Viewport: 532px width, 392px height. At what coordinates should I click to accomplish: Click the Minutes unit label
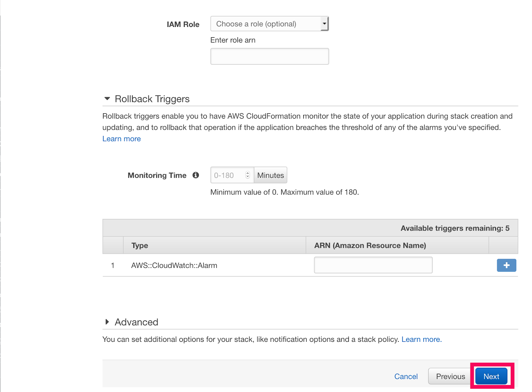click(x=270, y=175)
